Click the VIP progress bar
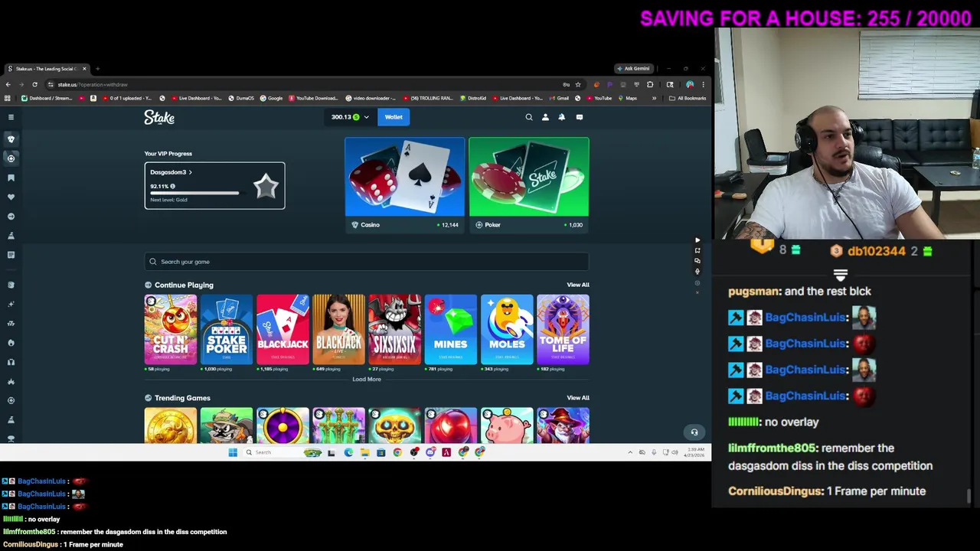This screenshot has width=980, height=551. (x=194, y=193)
